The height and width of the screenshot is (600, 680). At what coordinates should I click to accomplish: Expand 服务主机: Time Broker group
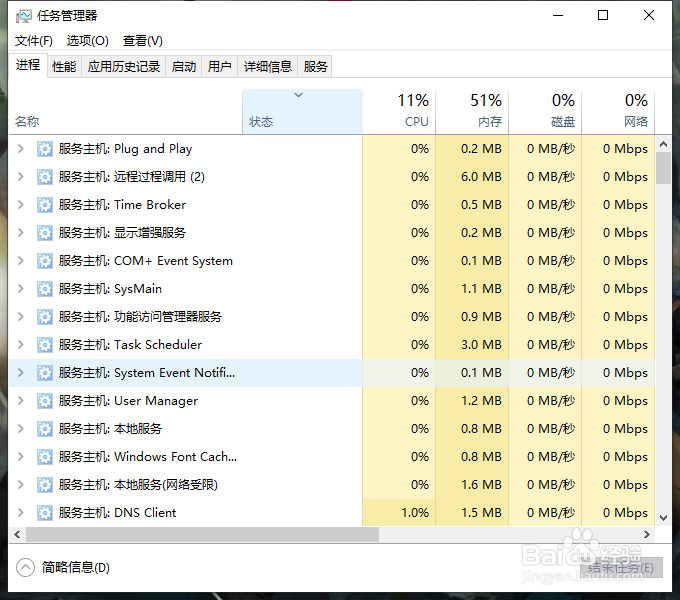coord(20,205)
